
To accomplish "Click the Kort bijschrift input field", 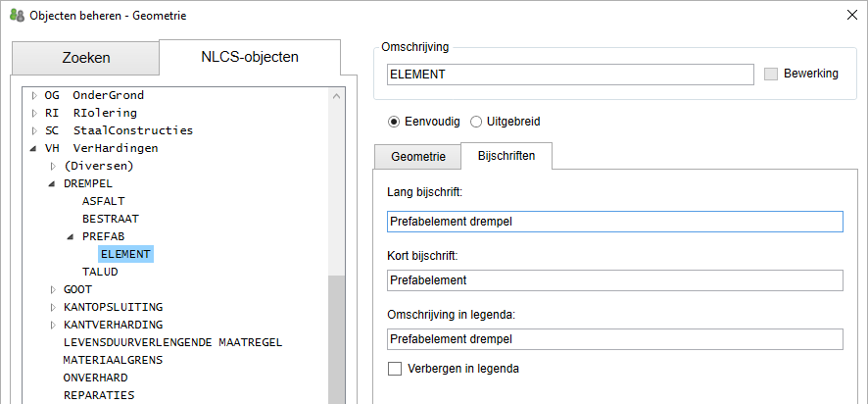I will coord(614,280).
